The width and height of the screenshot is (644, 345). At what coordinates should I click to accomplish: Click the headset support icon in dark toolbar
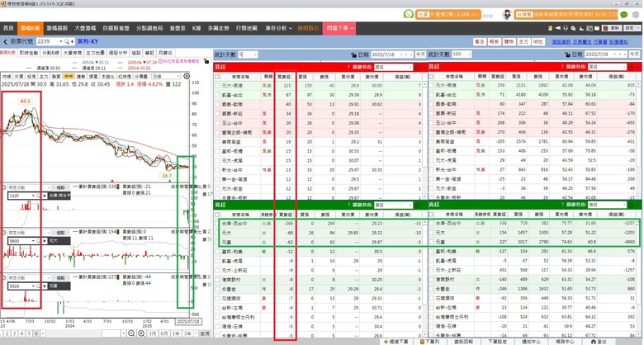[x=566, y=28]
